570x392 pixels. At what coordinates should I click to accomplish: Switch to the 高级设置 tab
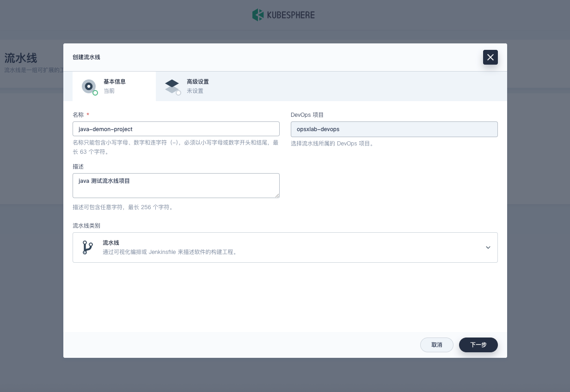click(x=198, y=82)
